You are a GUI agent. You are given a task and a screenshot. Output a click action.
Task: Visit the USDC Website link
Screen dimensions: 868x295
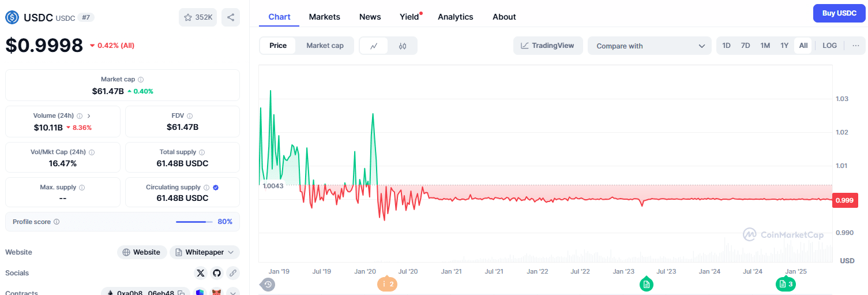(x=142, y=252)
